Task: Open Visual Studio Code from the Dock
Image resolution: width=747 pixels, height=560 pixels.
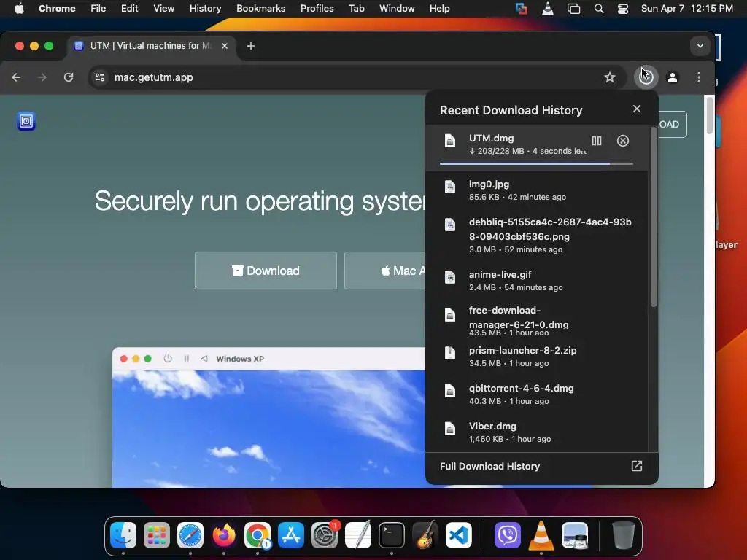Action: (459, 534)
